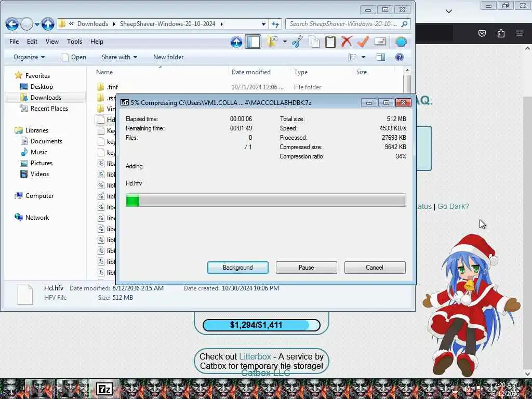
Task: Click the refresh button next to address bar
Action: tap(275, 24)
